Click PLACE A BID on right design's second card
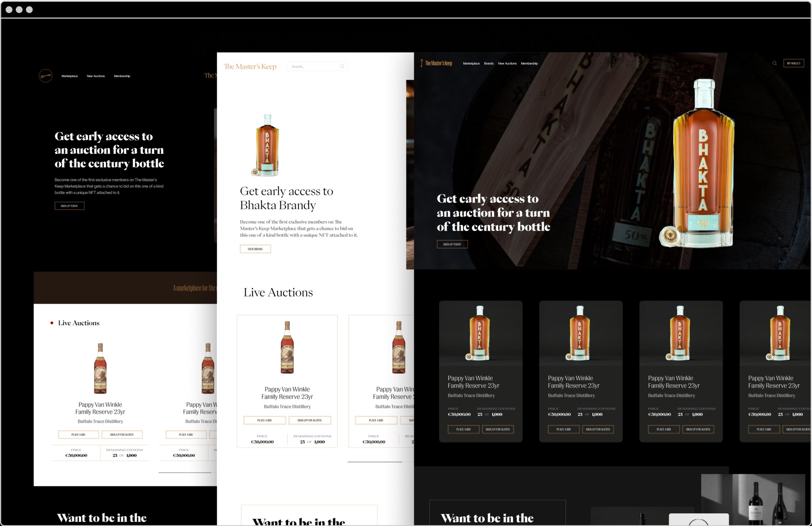Screen dimensions: 812x526 coord(564,429)
